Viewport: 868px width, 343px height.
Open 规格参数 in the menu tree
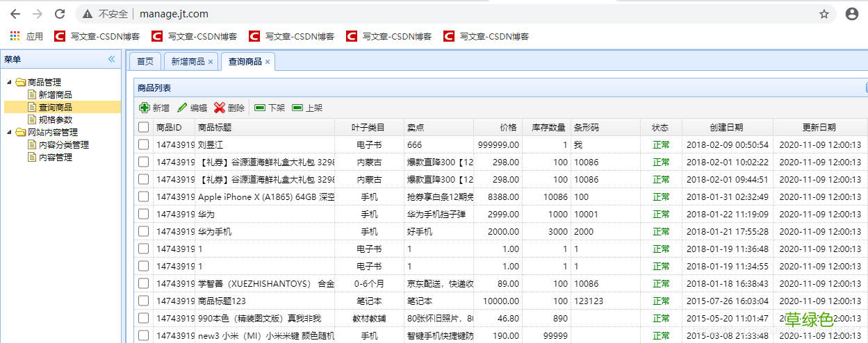coord(56,120)
